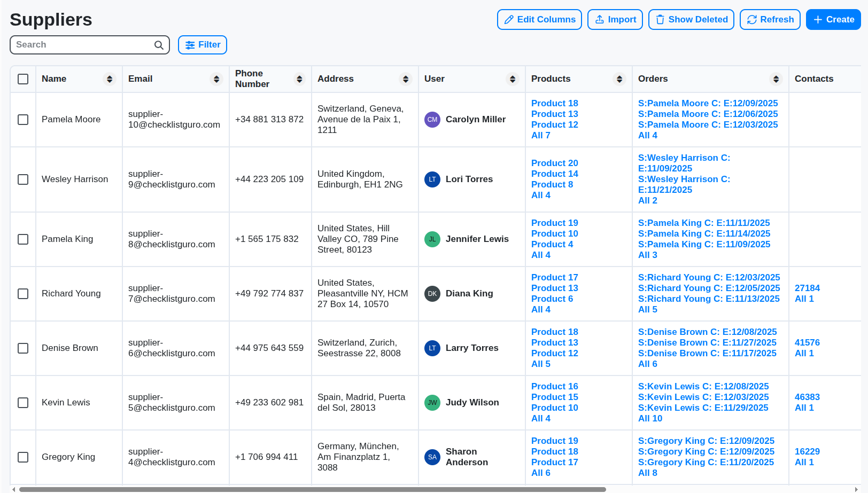
Task: Check the checkbox for Kevin Lewis's row
Action: point(23,403)
